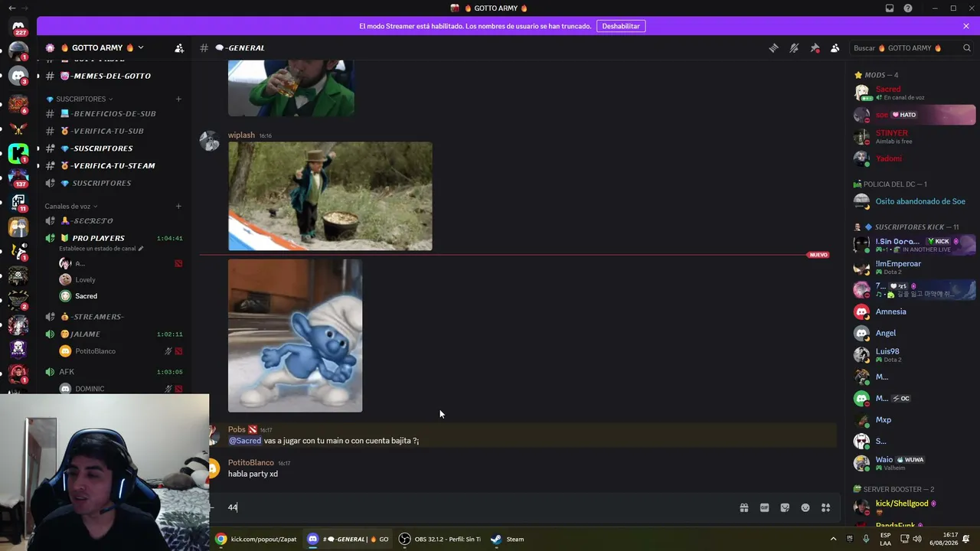Open Steam from the taskbar

[x=508, y=539]
